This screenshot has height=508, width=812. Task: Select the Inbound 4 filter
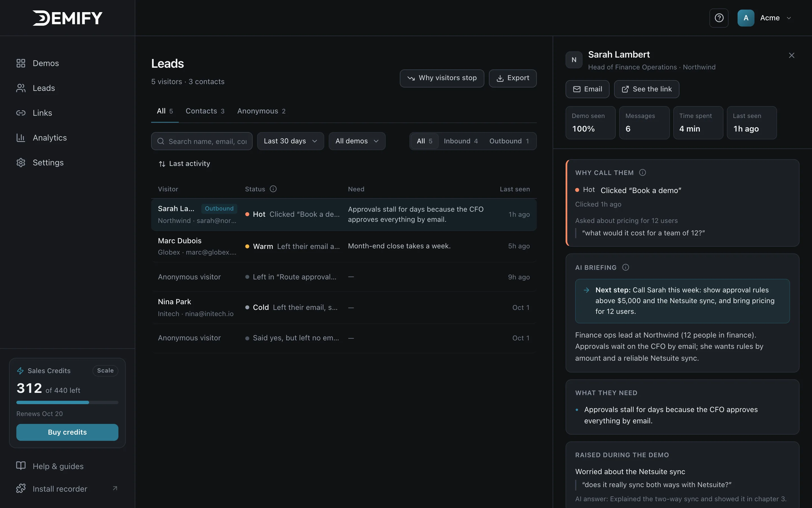[x=461, y=141]
